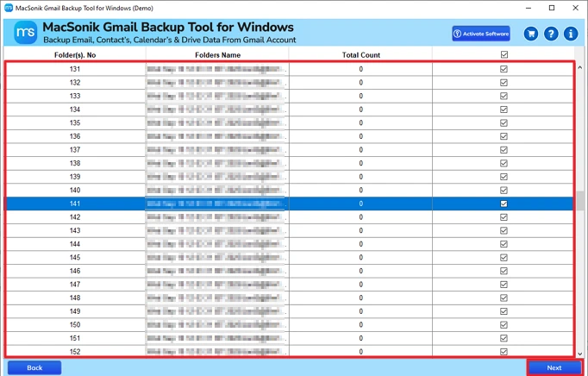Click the Next button
This screenshot has height=376, width=588.
click(554, 367)
